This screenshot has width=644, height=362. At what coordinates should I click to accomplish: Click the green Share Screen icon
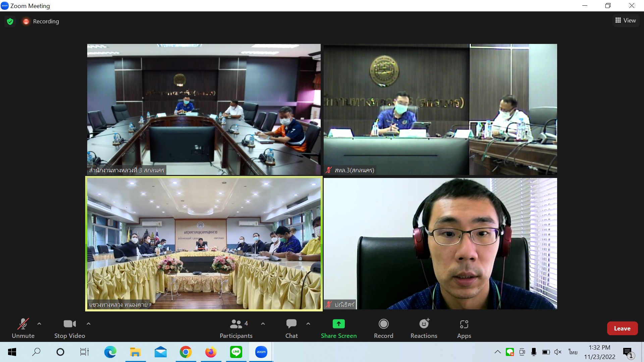338,324
